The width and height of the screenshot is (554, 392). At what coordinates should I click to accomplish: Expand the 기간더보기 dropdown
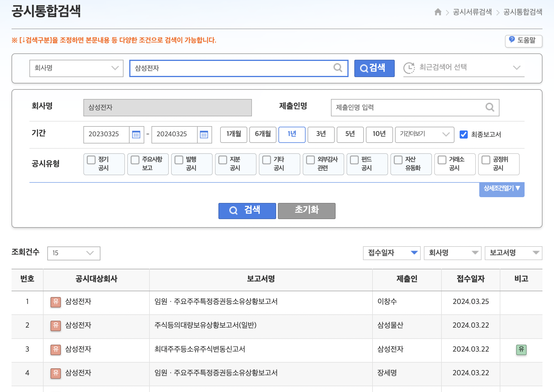tap(424, 135)
